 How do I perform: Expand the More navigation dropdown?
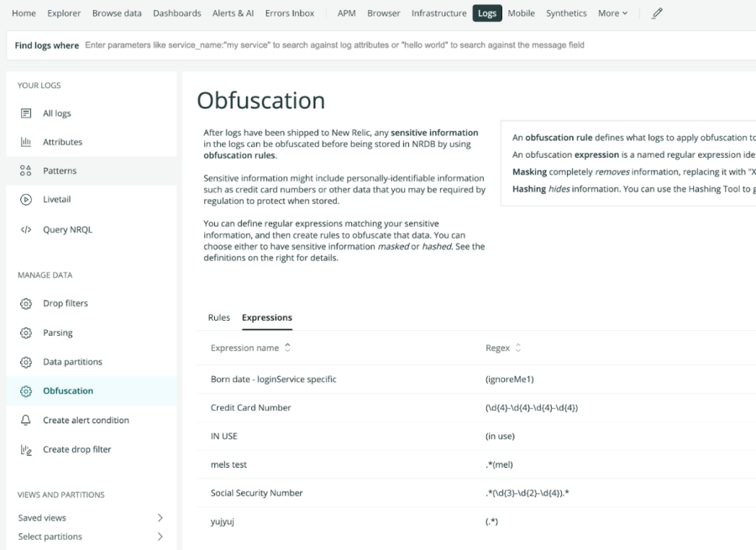tap(613, 13)
